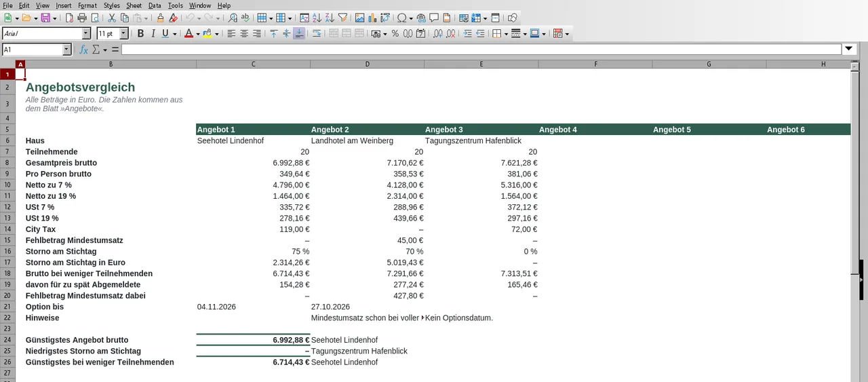Toggle Print Preview
The image size is (868, 382).
coord(95,18)
